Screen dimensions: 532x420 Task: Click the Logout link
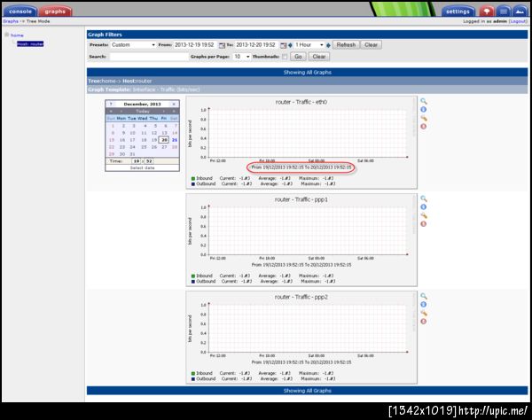[x=518, y=21]
